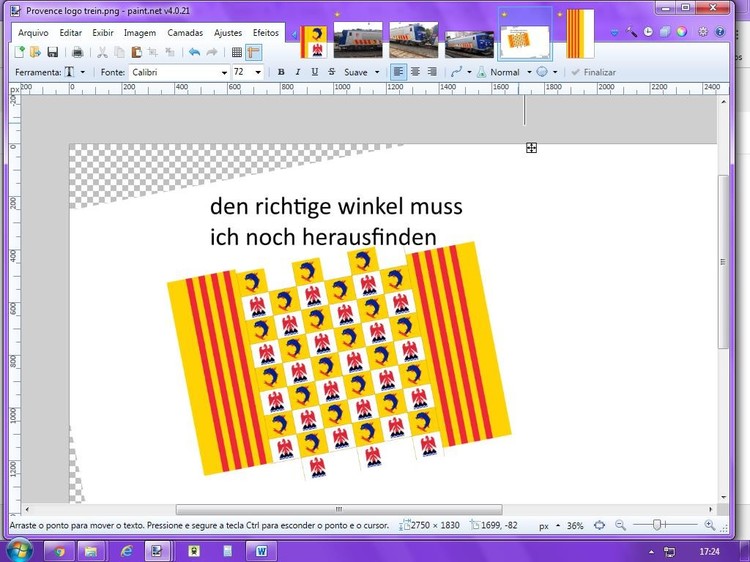Viewport: 750px width, 562px height.
Task: Open the Suave rendering mode dropdown
Action: pos(377,73)
